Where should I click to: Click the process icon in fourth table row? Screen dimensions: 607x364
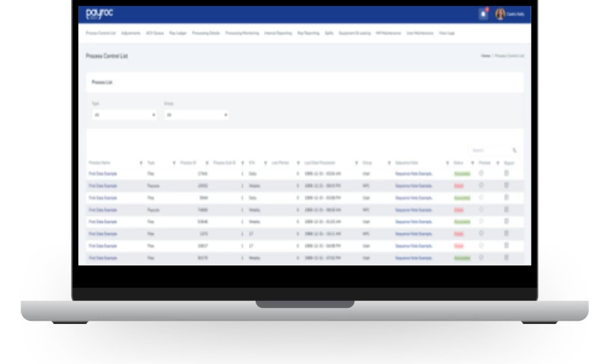(481, 209)
